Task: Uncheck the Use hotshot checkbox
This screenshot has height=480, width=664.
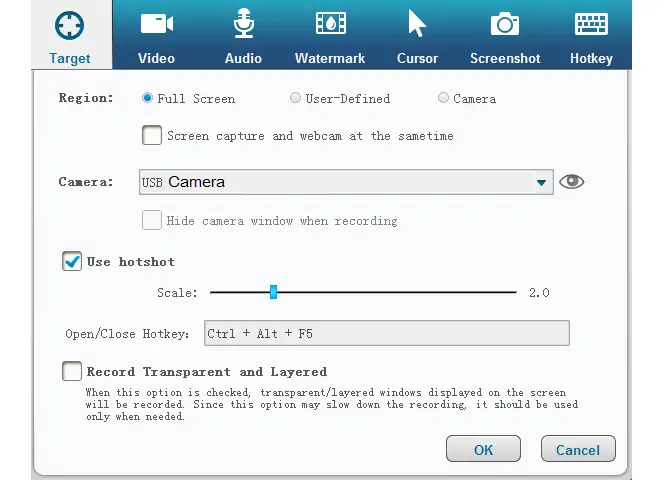Action: (72, 261)
